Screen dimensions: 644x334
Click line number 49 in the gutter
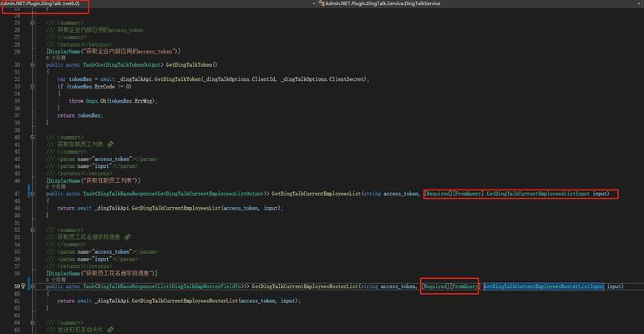point(18,208)
